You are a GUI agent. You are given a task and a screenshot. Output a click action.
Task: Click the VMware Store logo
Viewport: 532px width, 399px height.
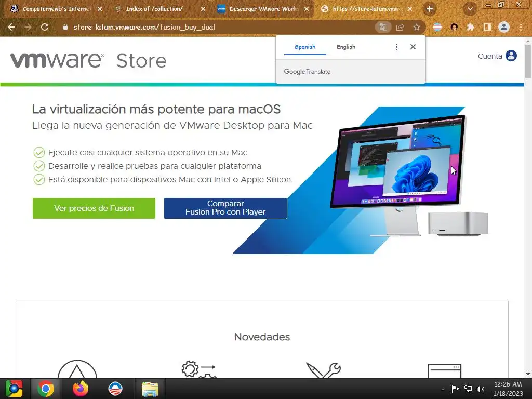point(88,60)
